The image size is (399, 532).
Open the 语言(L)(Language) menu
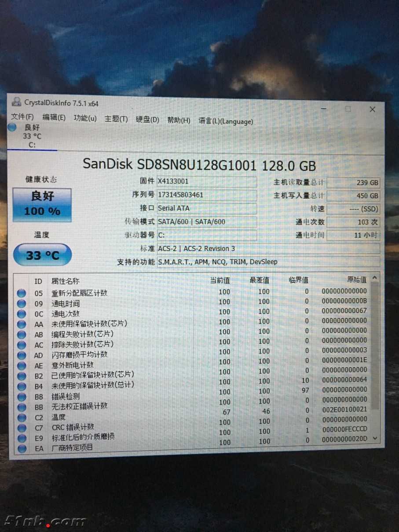(226, 121)
